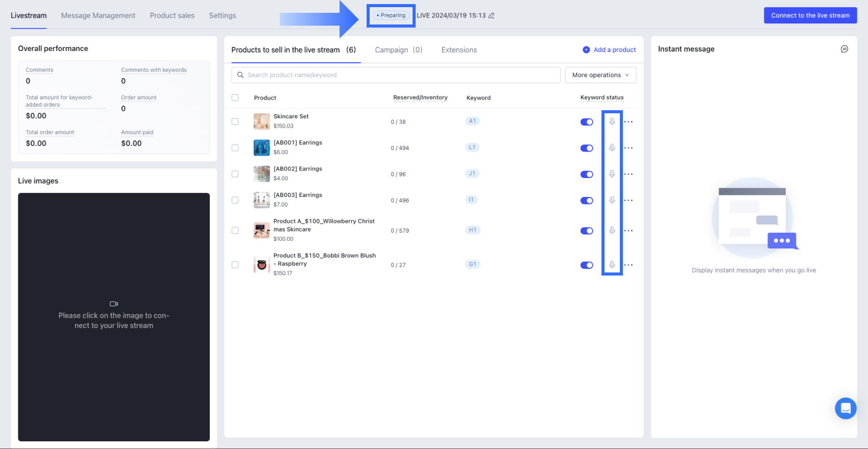
Task: Edit the live stream title pencil icon
Action: coord(492,16)
